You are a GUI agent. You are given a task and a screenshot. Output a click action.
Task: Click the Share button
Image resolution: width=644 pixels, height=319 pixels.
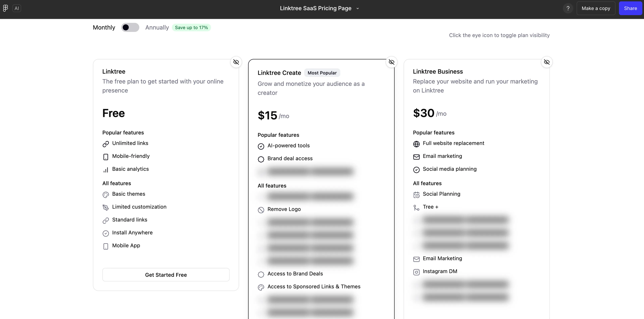point(630,8)
